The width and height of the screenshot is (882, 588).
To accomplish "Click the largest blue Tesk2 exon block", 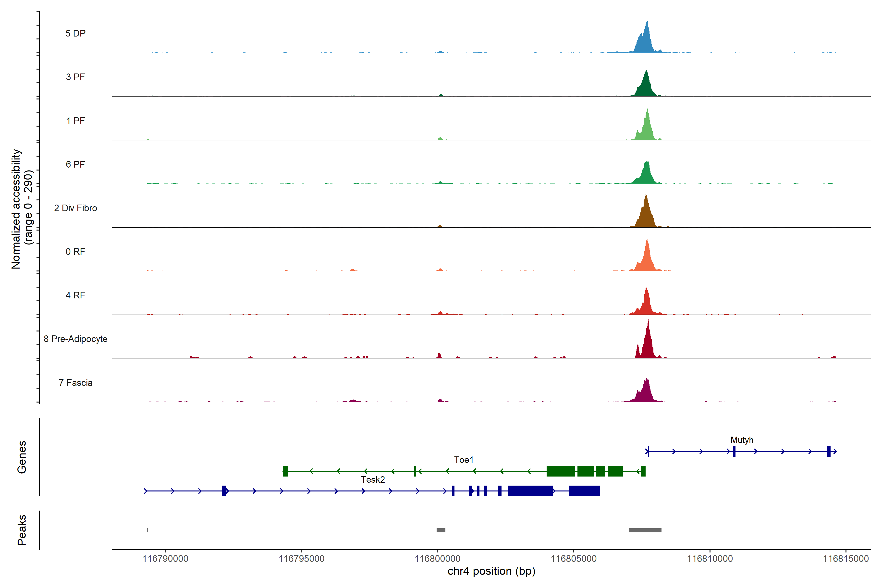I will 531,491.
